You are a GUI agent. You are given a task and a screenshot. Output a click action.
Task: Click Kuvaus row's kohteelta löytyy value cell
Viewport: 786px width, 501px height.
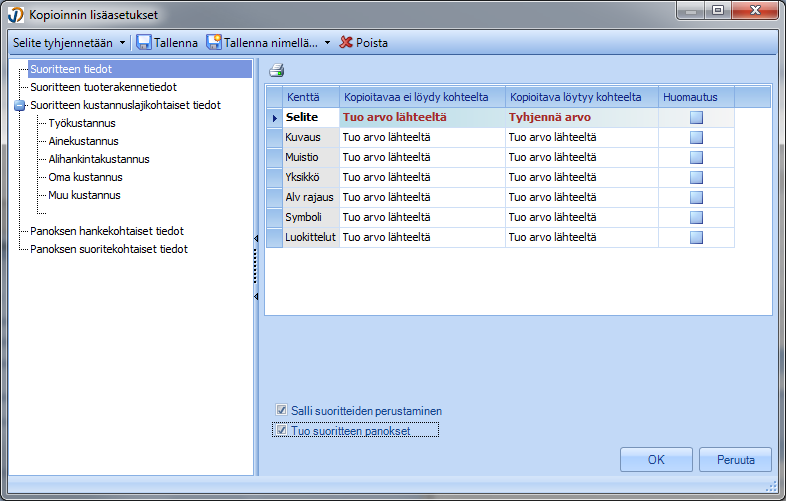pyautogui.click(x=582, y=137)
